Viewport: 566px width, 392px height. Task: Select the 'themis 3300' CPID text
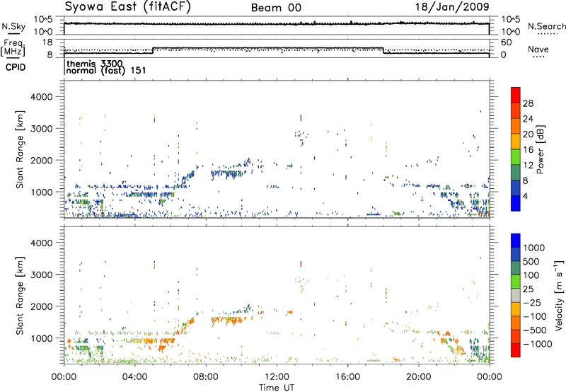point(95,64)
